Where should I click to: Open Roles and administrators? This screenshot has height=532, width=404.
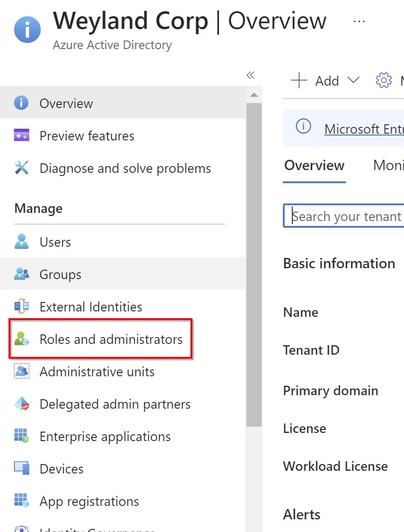(x=123, y=338)
